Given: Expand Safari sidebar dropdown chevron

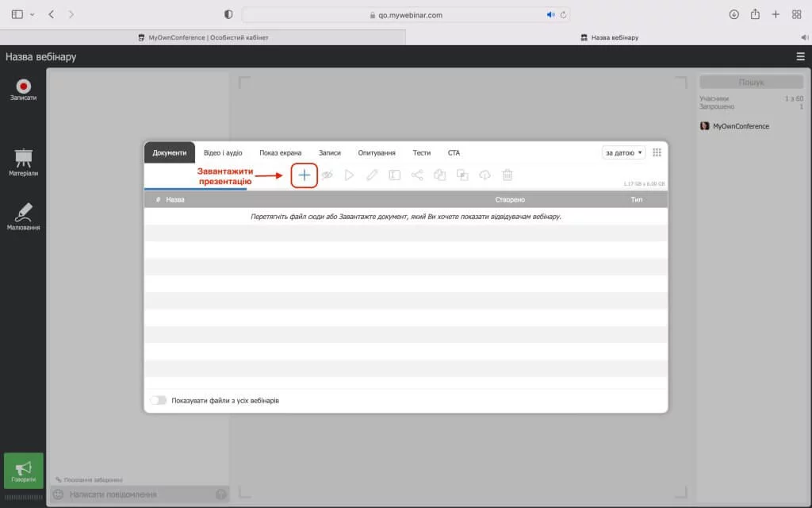Looking at the screenshot, I should (33, 14).
